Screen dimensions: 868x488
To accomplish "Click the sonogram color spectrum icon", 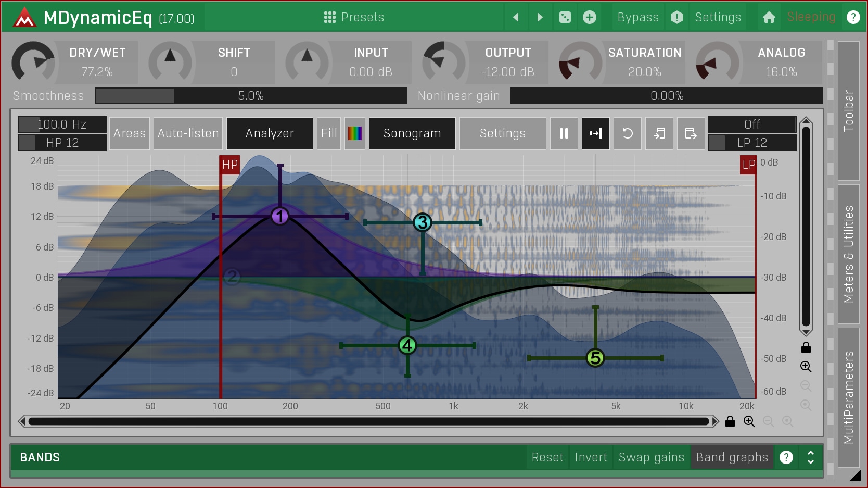I will coord(354,133).
